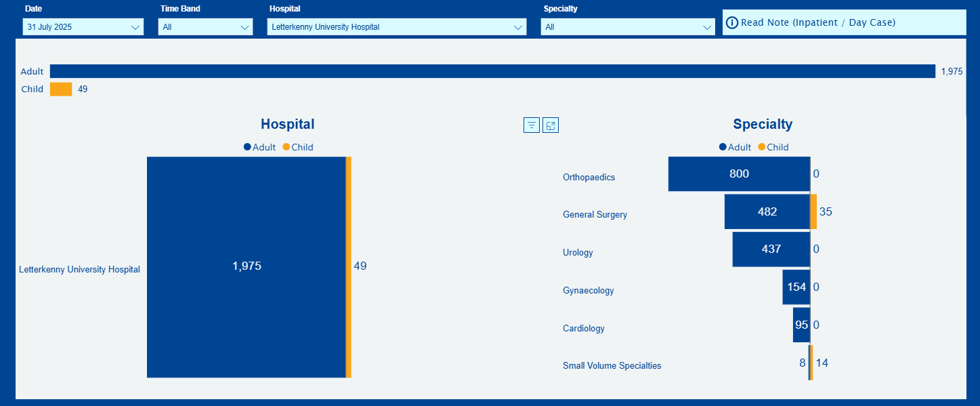Select the orange Child 49 bar at top

61,89
